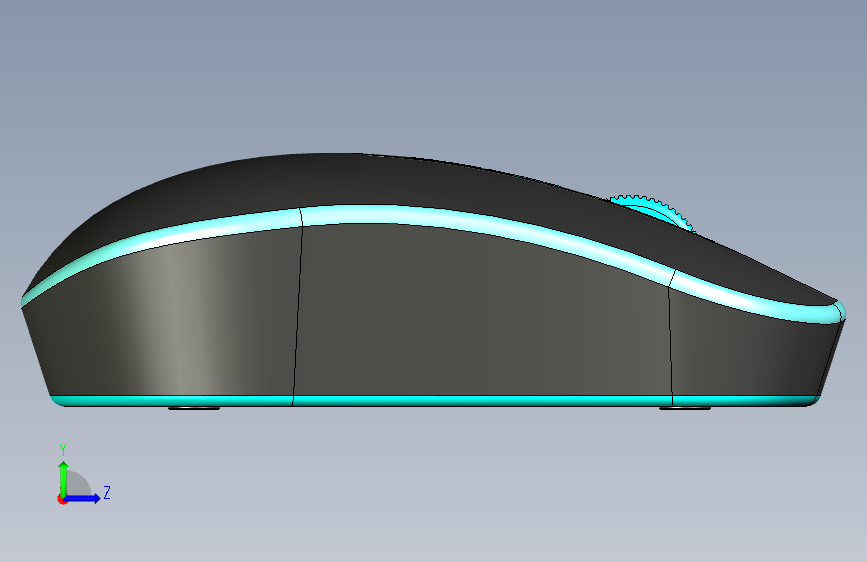
Task: Click the "Z" axis label
Action: click(107, 492)
